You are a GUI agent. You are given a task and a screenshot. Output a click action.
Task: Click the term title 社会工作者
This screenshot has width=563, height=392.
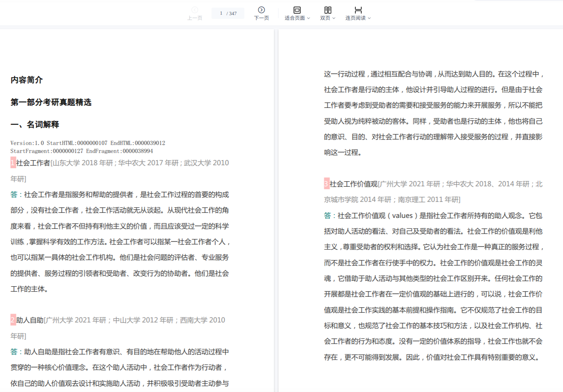point(33,163)
